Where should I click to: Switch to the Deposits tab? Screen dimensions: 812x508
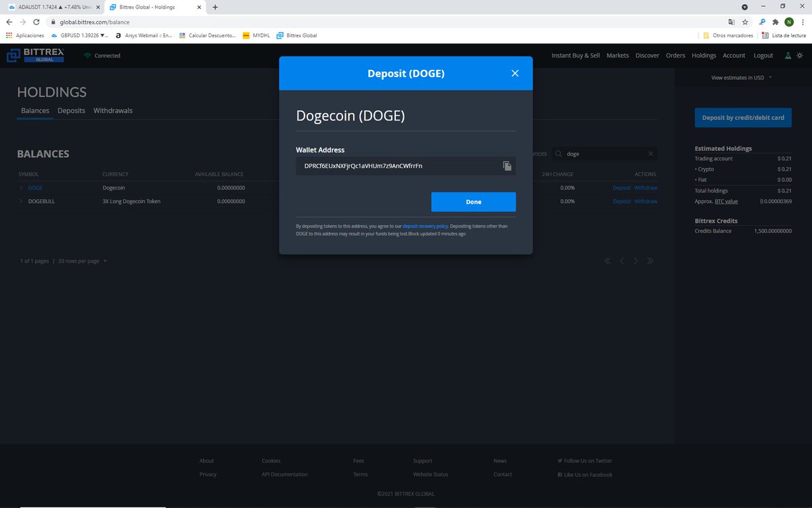(71, 110)
